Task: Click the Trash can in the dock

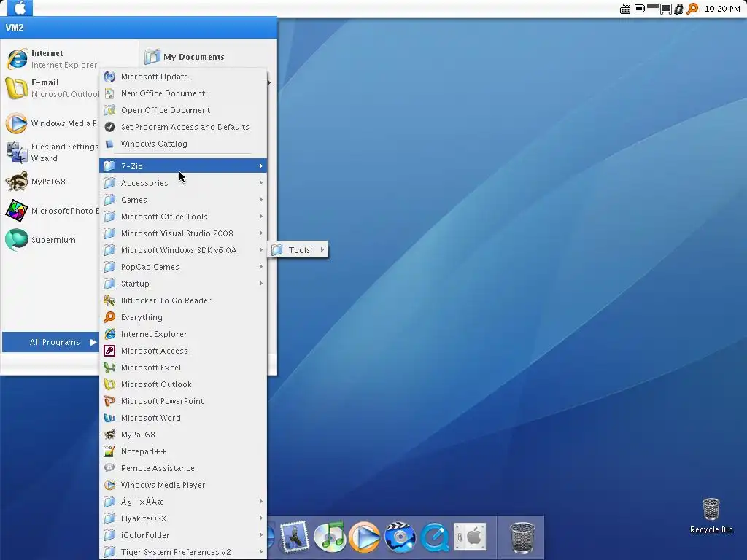Action: (x=522, y=538)
